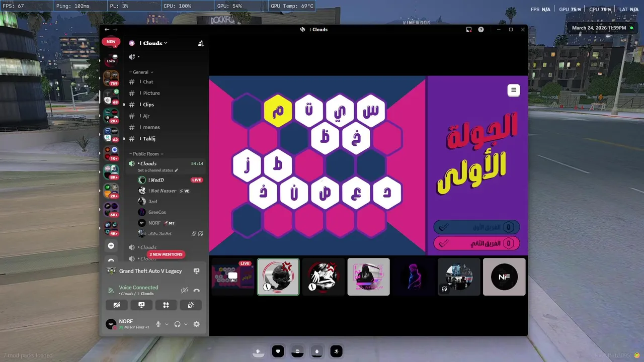Open the soundboard button
644x362 pixels.
click(x=191, y=305)
